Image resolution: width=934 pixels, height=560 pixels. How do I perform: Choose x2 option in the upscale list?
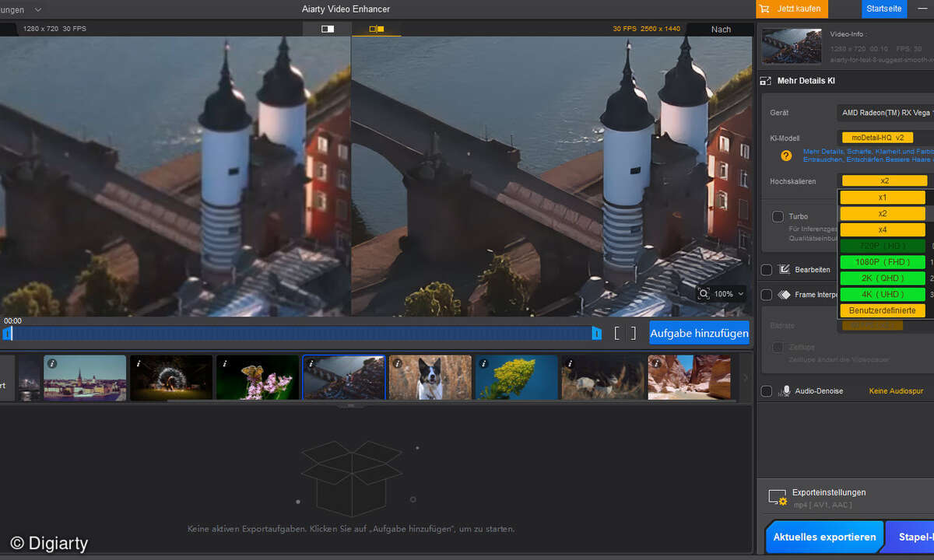[883, 214]
